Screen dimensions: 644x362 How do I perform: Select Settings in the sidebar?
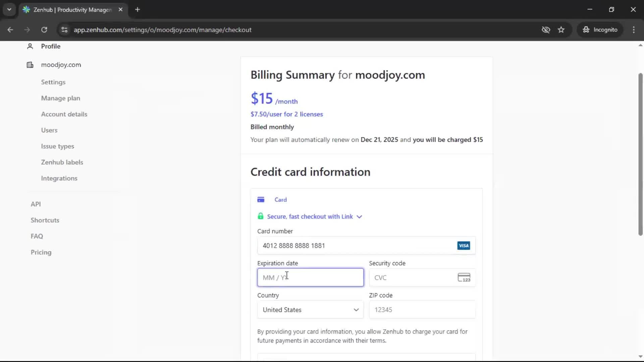(x=53, y=82)
